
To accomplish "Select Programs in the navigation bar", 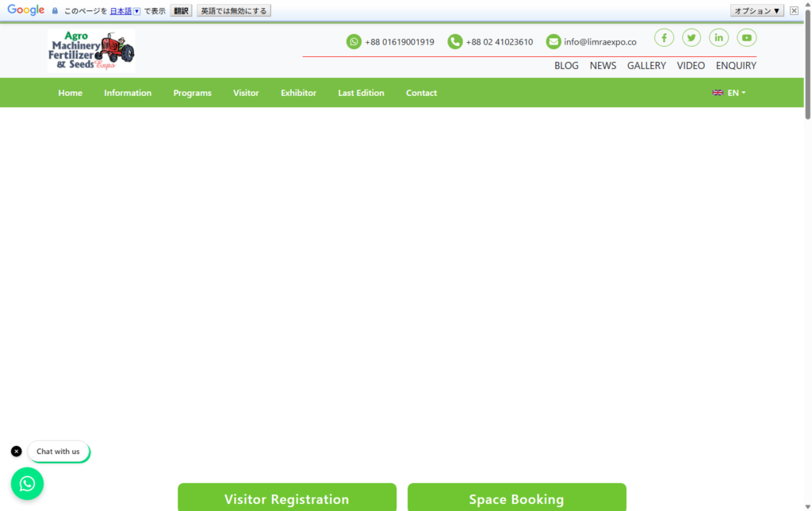I will 192,93.
